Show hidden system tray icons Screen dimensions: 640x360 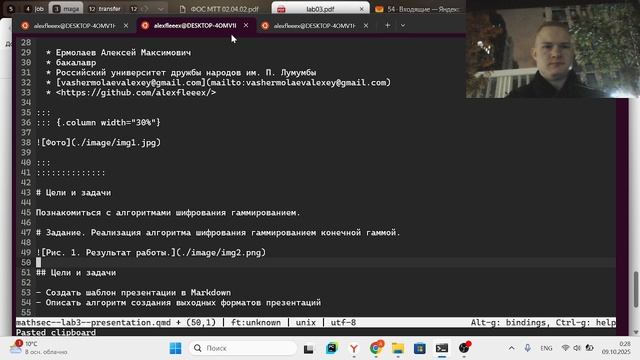tap(511, 348)
